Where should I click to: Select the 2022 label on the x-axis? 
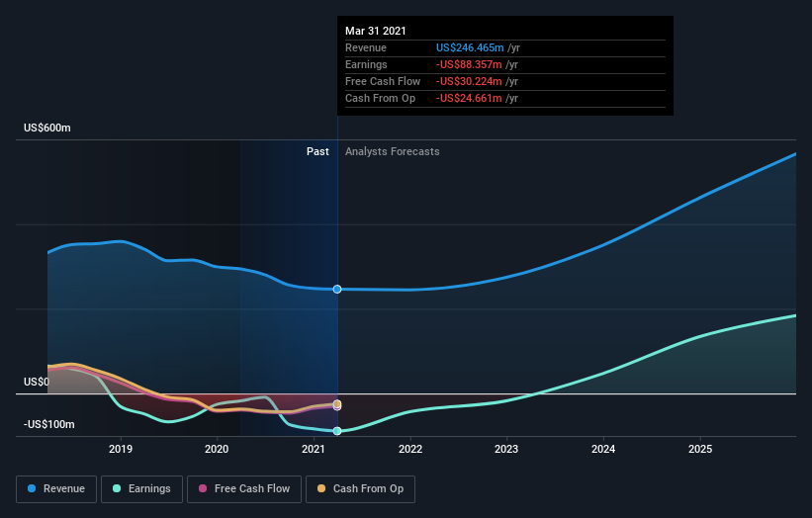[x=410, y=449]
